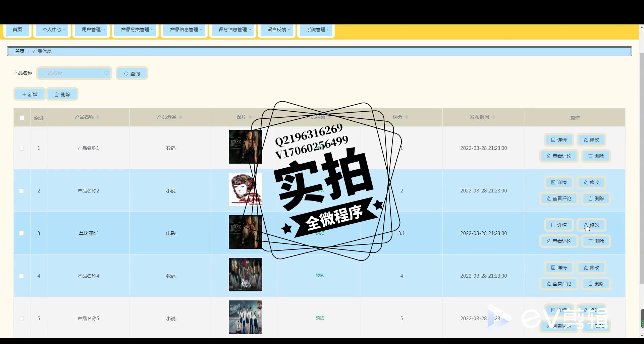Viewport: 644px width, 344px height.
Task: Check the checkbox for 莫比亚斯 row
Action: coord(21,233)
